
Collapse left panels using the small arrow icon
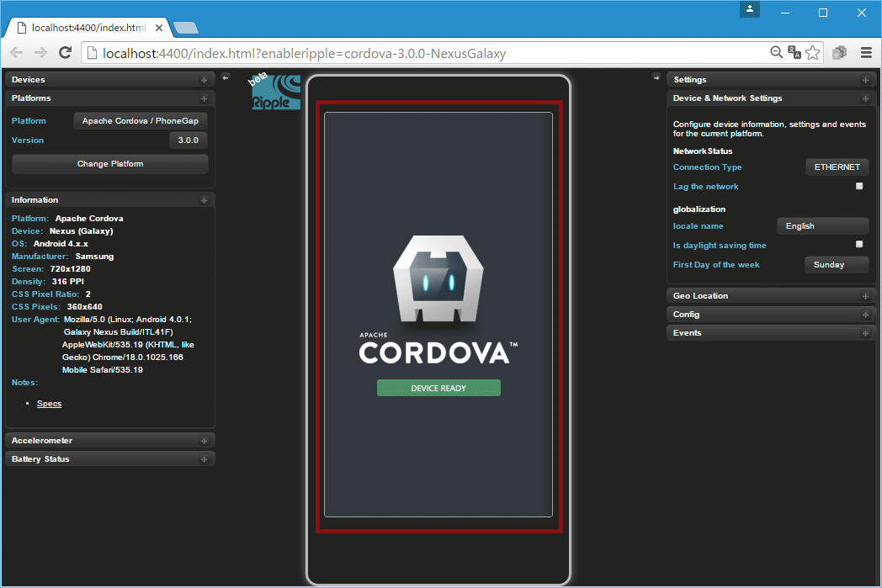[225, 77]
